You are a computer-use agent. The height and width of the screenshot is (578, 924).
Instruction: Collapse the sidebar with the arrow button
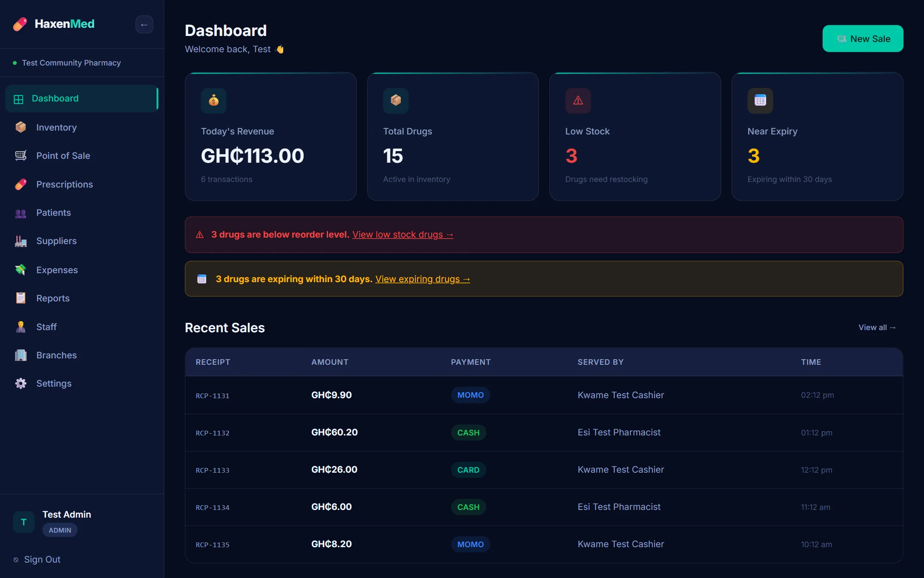pyautogui.click(x=144, y=24)
